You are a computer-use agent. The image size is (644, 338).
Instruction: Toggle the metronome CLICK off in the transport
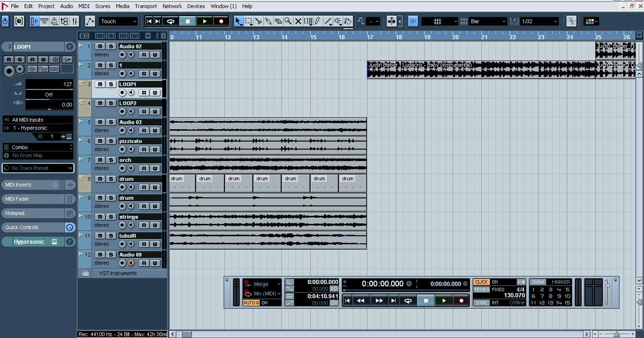coord(481,282)
